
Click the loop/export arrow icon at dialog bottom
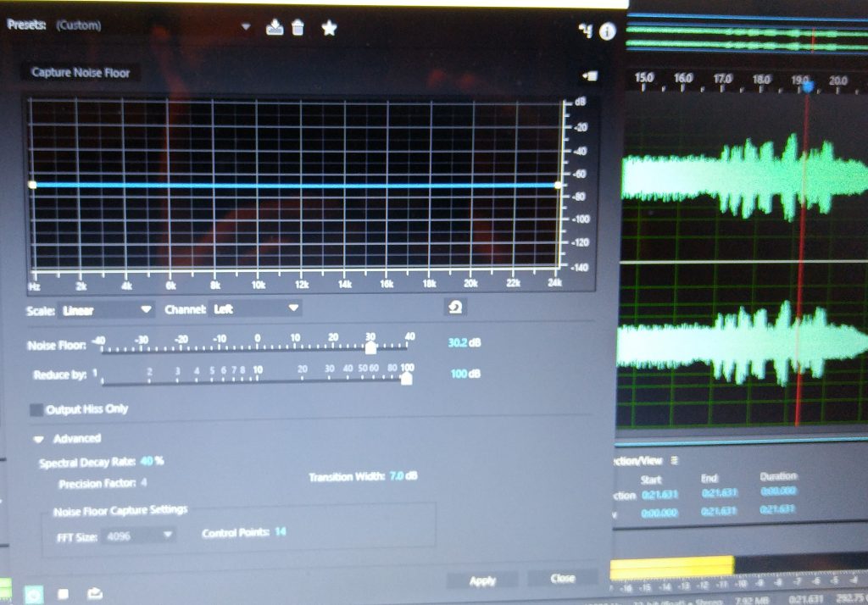pyautogui.click(x=95, y=593)
